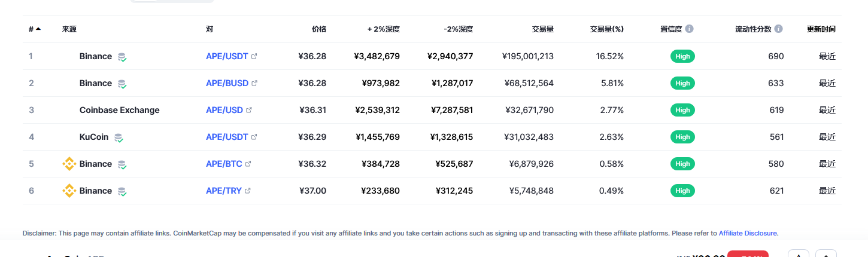
Task: Open the Affiliate Disclosure link
Action: [x=748, y=233]
